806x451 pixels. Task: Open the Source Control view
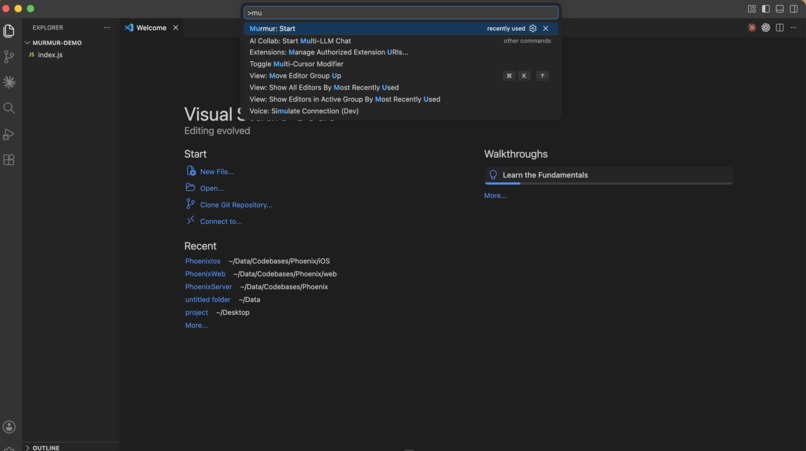9,57
